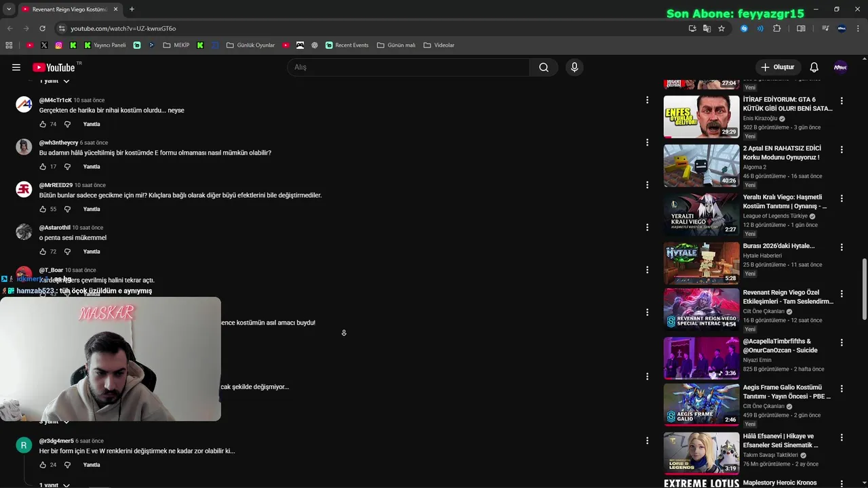Image resolution: width=868 pixels, height=488 pixels.
Task: Open more options for @MrREED29 comment
Action: (x=647, y=184)
